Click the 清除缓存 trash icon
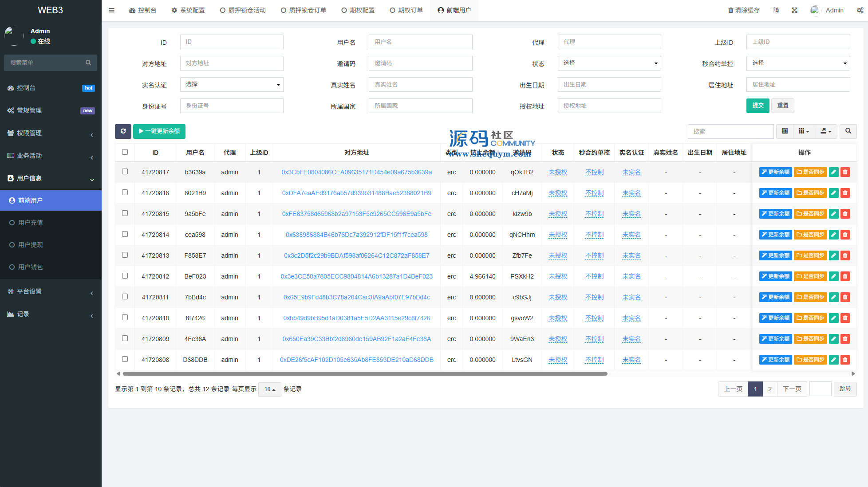Image resolution: width=868 pixels, height=487 pixels. (x=731, y=10)
